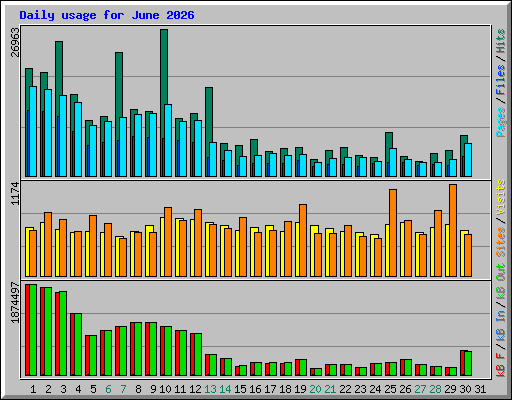Click day label 12 on the x-axis
Screen dimensions: 512x400
195,389
